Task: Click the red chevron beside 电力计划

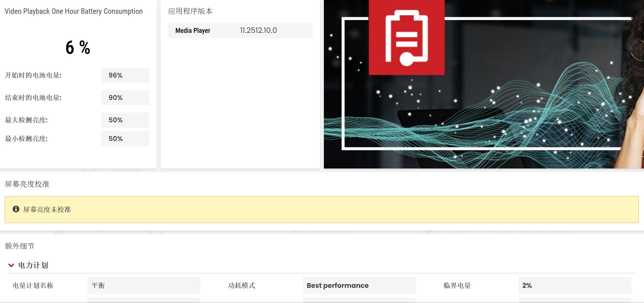Action: [11, 265]
